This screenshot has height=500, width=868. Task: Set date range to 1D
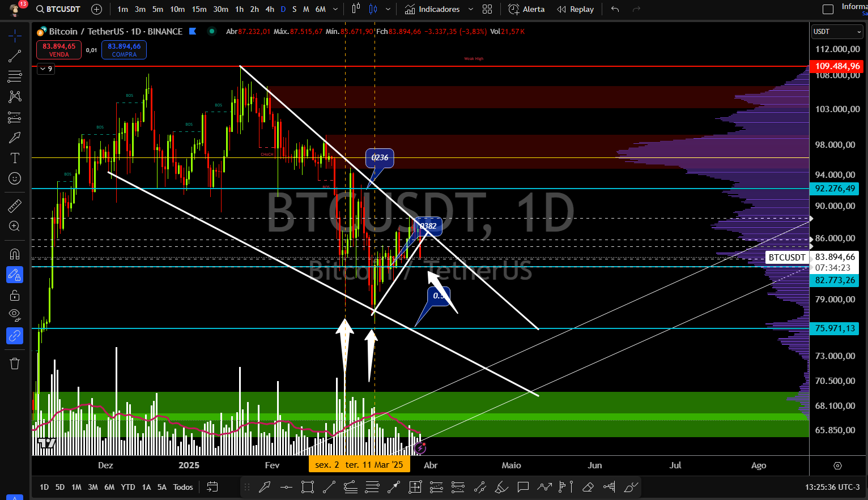click(44, 487)
